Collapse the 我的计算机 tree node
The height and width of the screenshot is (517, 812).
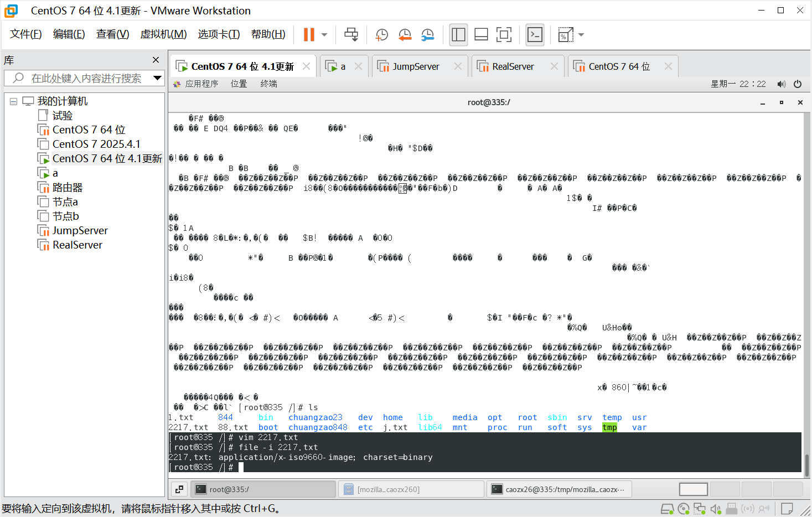point(13,101)
